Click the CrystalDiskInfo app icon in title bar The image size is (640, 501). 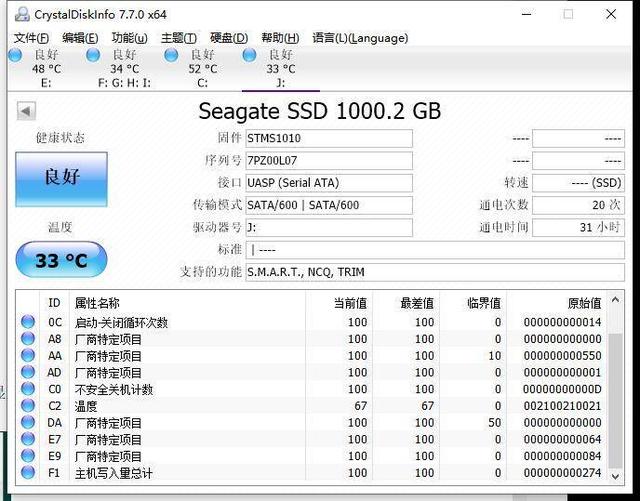[x=22, y=15]
